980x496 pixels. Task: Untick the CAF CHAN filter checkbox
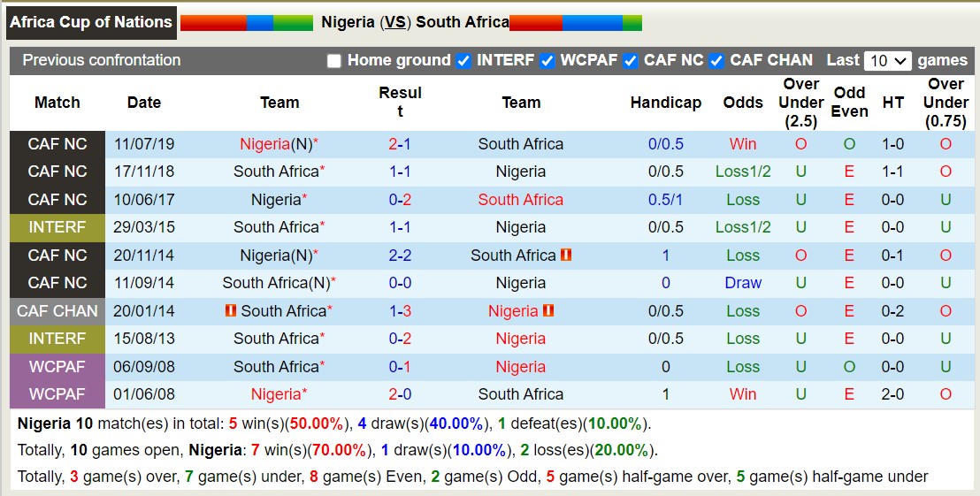(716, 61)
